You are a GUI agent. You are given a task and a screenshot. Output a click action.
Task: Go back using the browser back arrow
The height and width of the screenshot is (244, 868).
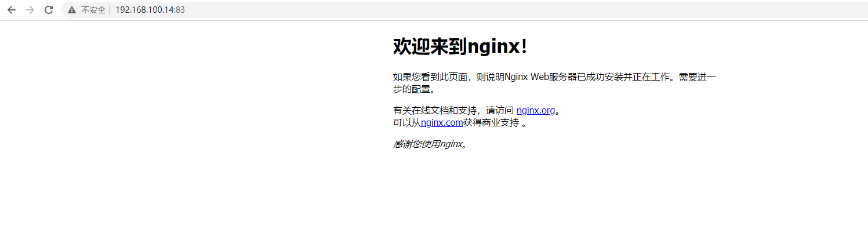click(x=12, y=10)
